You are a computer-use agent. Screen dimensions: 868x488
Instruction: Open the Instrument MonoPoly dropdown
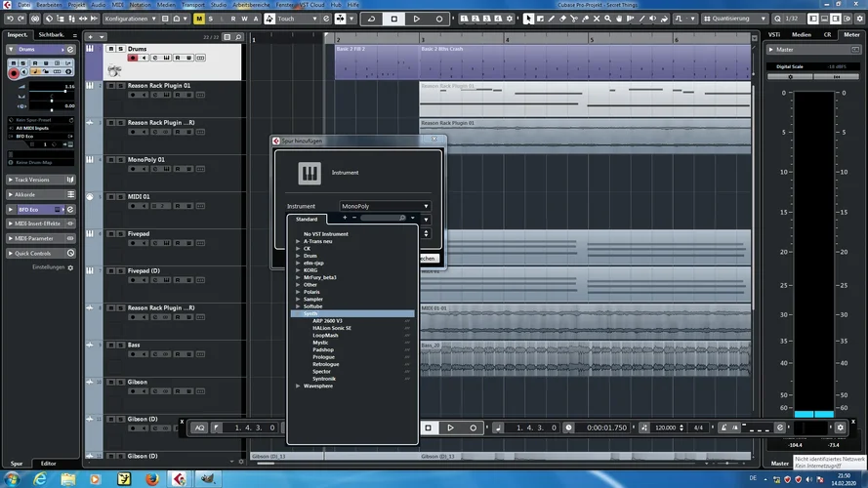coord(385,206)
